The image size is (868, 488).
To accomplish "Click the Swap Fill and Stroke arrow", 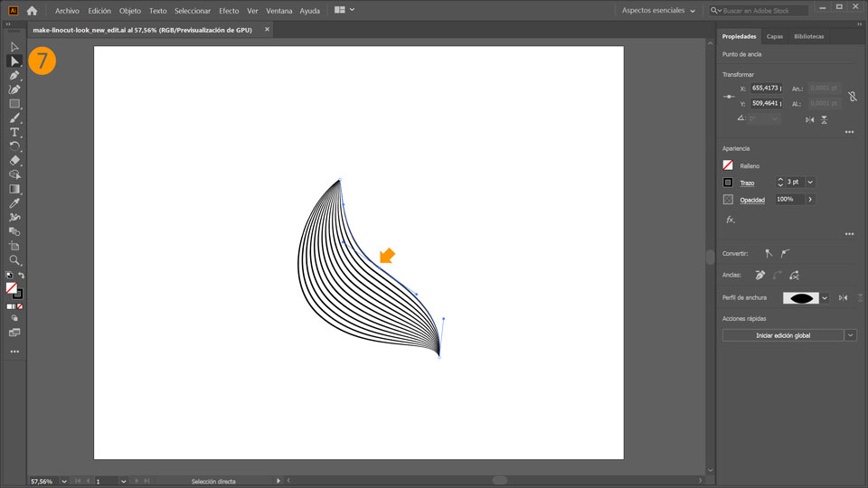I will point(21,275).
